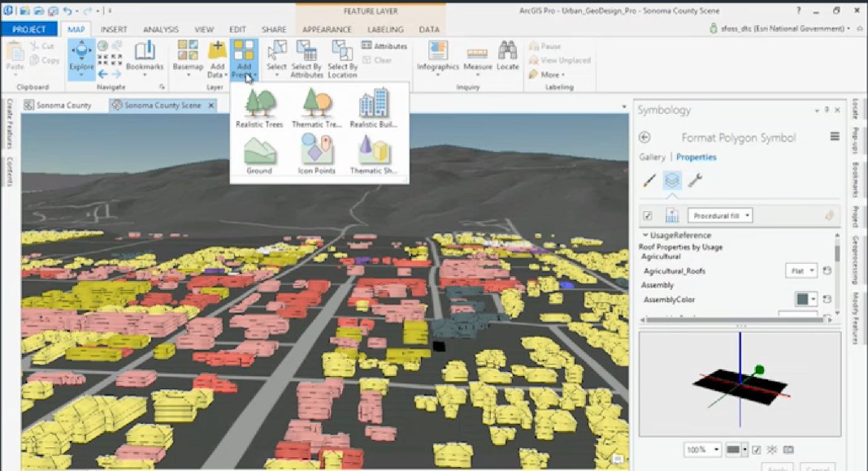This screenshot has height=471, width=868.
Task: Open the Bookmarks menu in the ribbon
Action: click(145, 58)
